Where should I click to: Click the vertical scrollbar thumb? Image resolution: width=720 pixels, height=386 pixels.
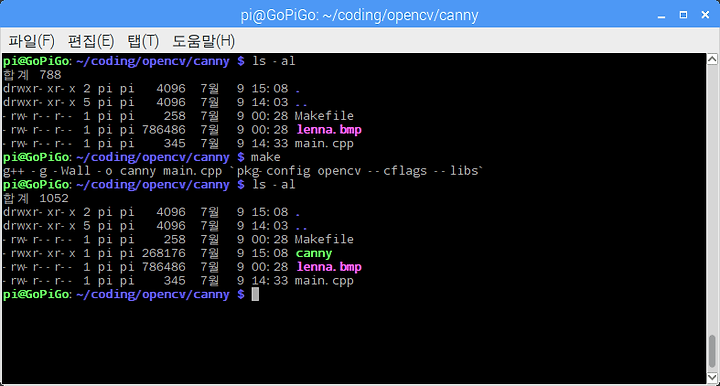click(712, 351)
